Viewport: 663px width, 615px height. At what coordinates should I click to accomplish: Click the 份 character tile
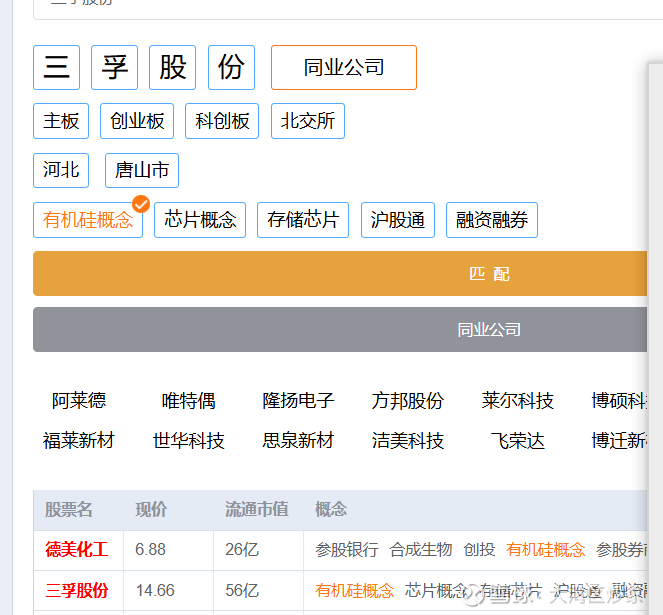point(231,67)
